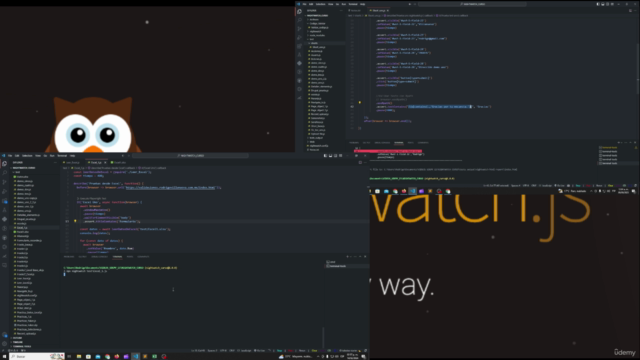Viewport: 640px width, 360px height.
Task: Click the command center search box in the Excel_uno.js window
Action: click(x=473, y=4)
